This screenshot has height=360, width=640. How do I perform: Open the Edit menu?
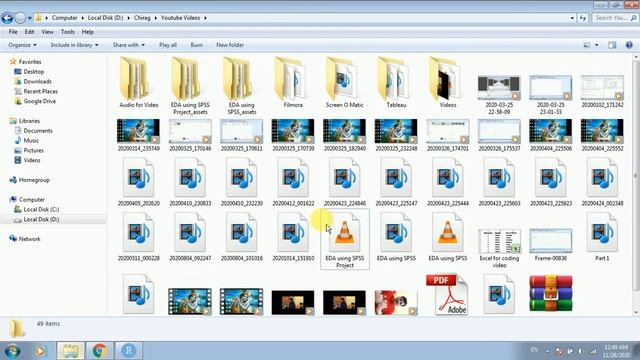(29, 31)
